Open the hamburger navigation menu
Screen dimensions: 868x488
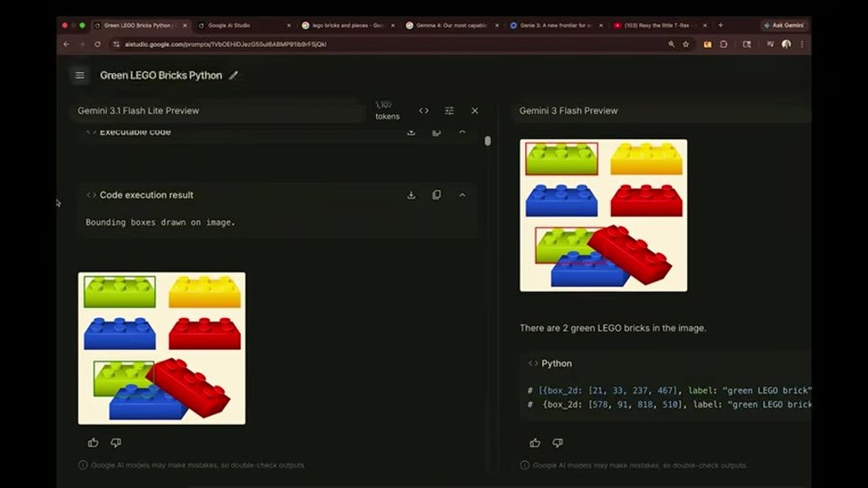tap(80, 75)
